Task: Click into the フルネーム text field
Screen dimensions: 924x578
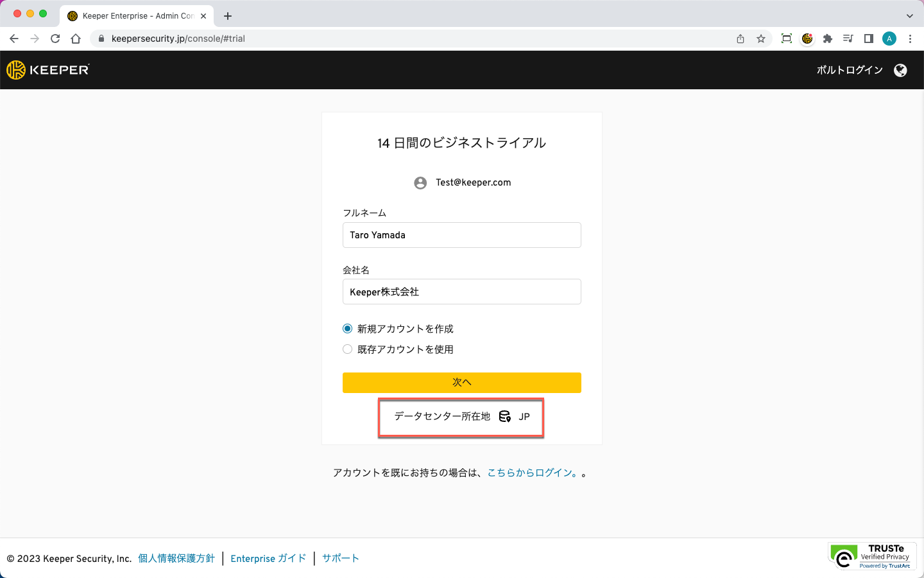Action: tap(461, 235)
